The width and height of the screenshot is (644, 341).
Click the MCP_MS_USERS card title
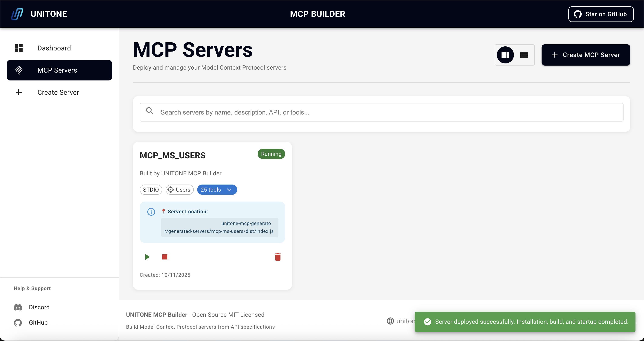point(172,155)
